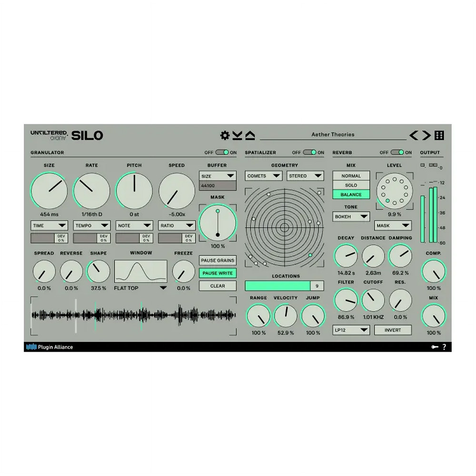
Task: Click the DAMPING knob
Action: point(400,256)
